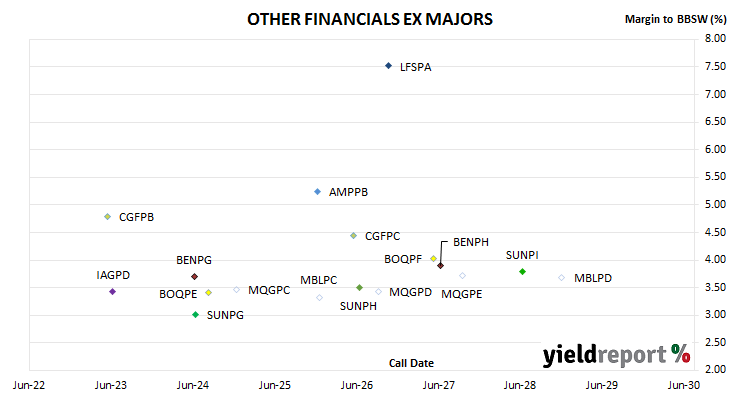
Task: Click the green SUNPG diamond marker
Action: click(196, 315)
